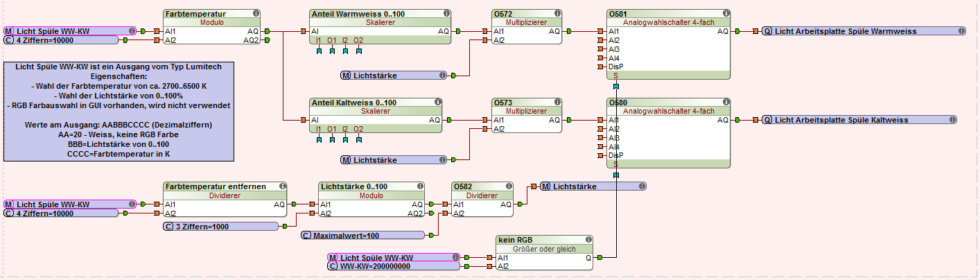Open info icon of Farbtemperatur entfernen block
This screenshot has width=980, height=280.
pos(281,186)
